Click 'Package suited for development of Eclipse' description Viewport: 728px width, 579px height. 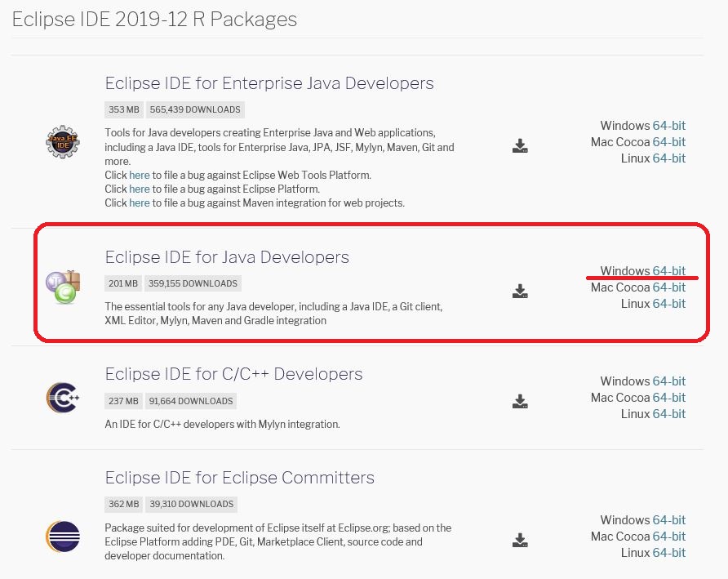278,541
